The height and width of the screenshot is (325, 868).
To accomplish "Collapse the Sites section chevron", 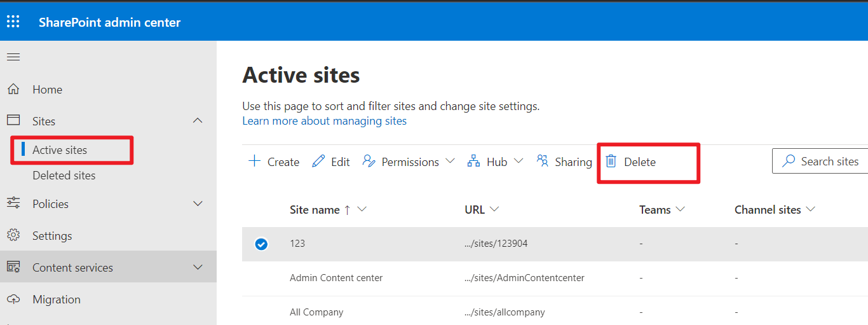I will pyautogui.click(x=198, y=120).
